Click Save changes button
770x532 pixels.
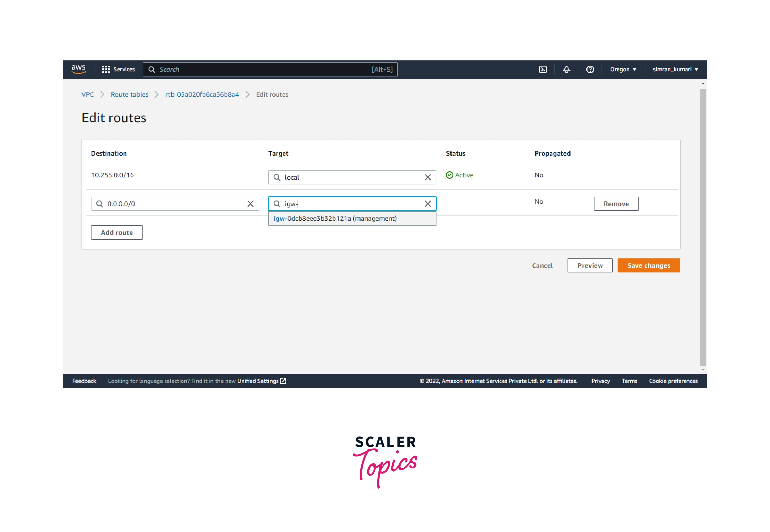click(x=648, y=265)
